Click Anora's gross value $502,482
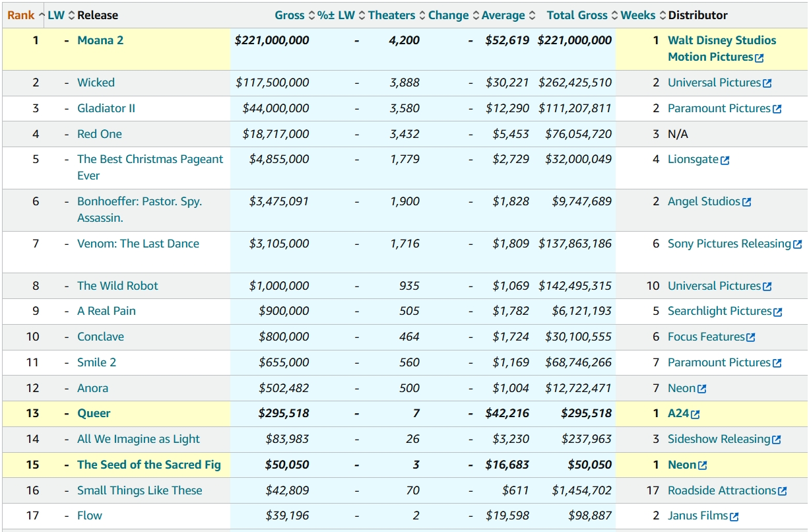Image resolution: width=811 pixels, height=532 pixels. point(284,388)
